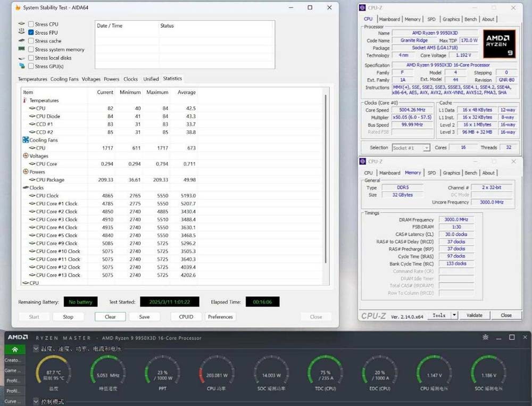Click the Stress CPU chip icon
Image resolution: width=532 pixels, height=406 pixels.
tap(22, 24)
